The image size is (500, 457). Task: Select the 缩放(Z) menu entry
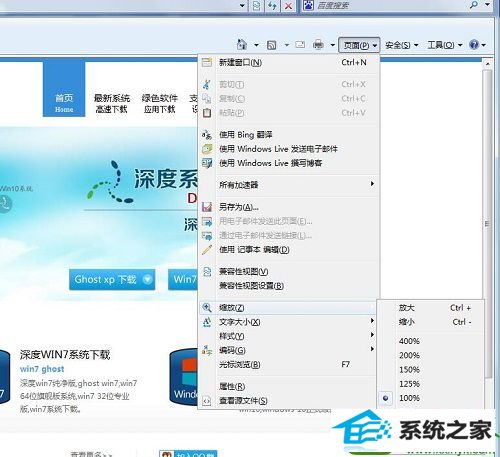click(288, 308)
